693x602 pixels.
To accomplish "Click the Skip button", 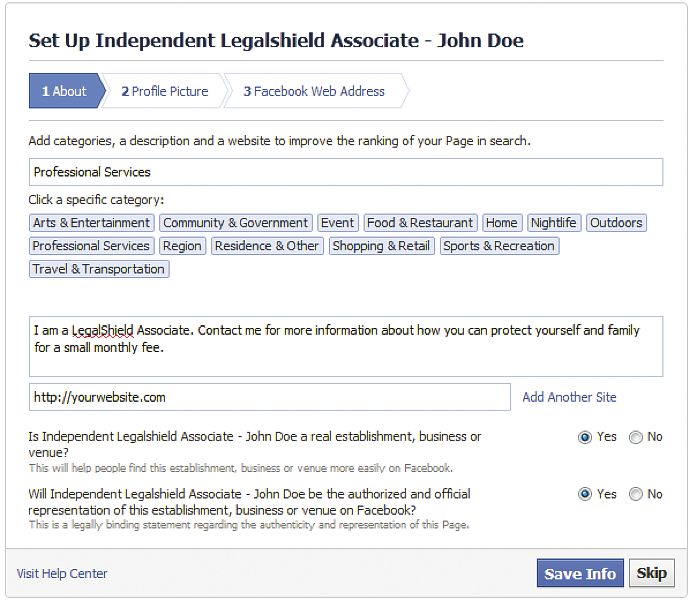I will pyautogui.click(x=652, y=573).
